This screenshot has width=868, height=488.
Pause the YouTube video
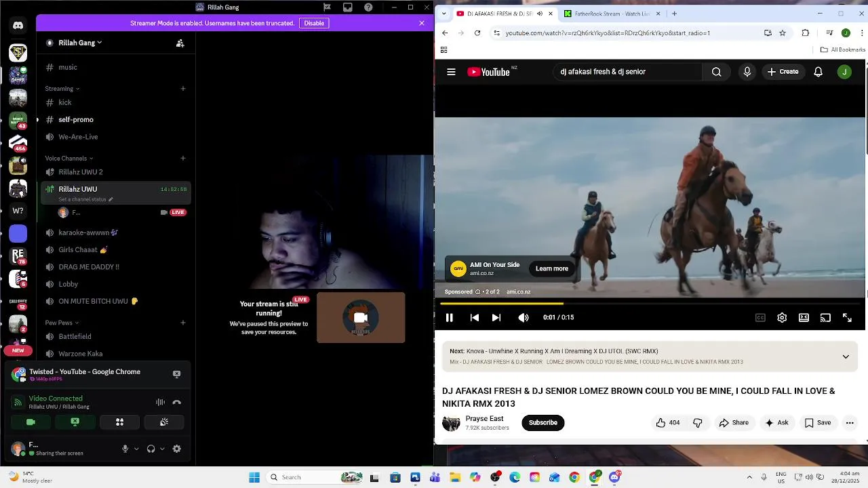tap(449, 317)
